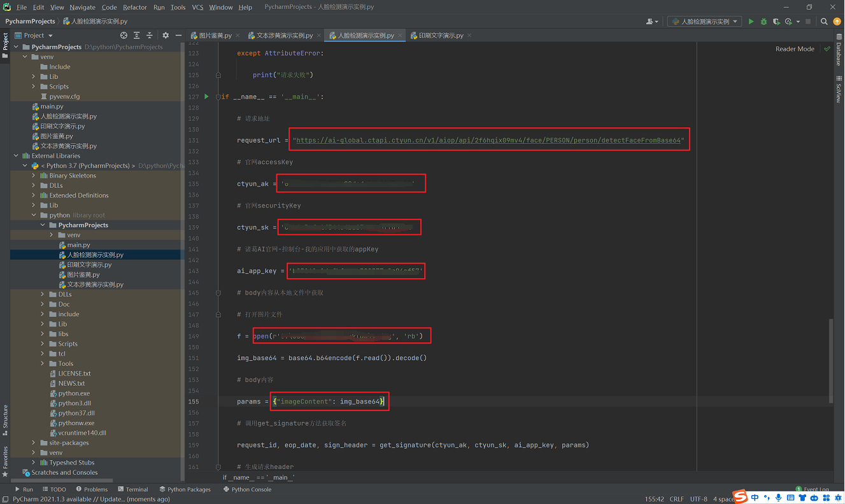Open the VCS menu
845x504 pixels.
pyautogui.click(x=197, y=7)
